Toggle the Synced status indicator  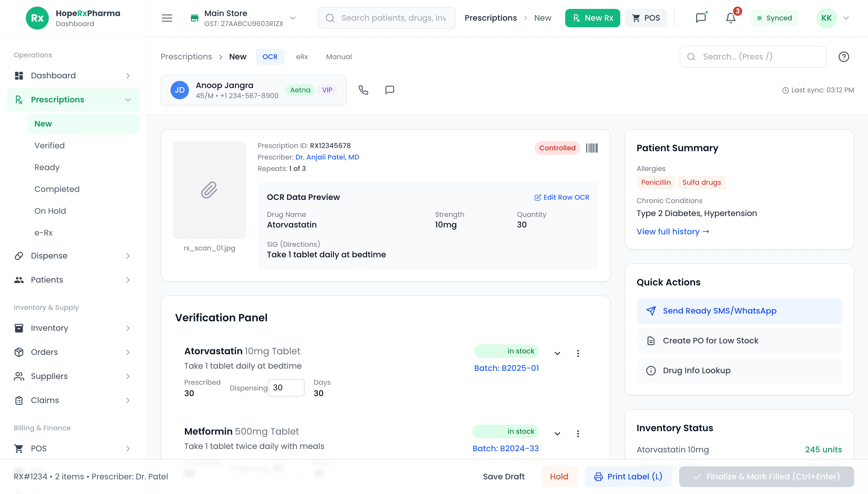coord(774,18)
